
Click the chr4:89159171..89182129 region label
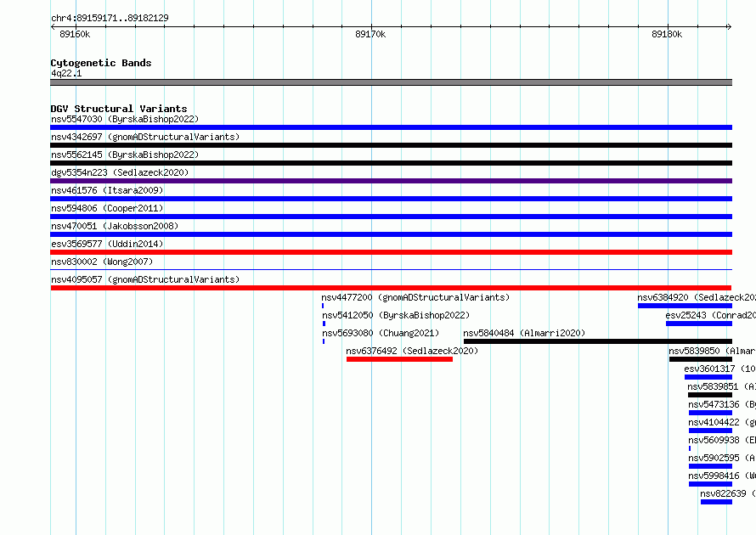tap(110, 19)
